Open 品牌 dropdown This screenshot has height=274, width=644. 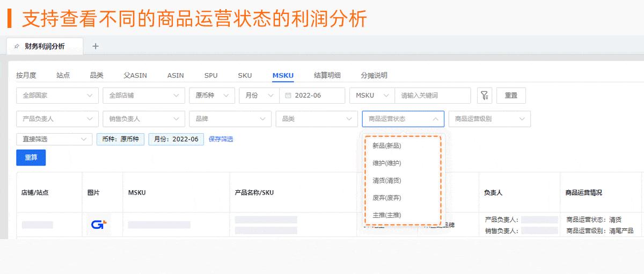click(x=230, y=119)
